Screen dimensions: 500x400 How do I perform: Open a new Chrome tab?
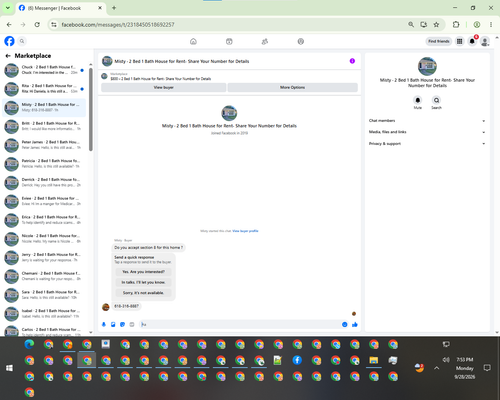pos(114,8)
